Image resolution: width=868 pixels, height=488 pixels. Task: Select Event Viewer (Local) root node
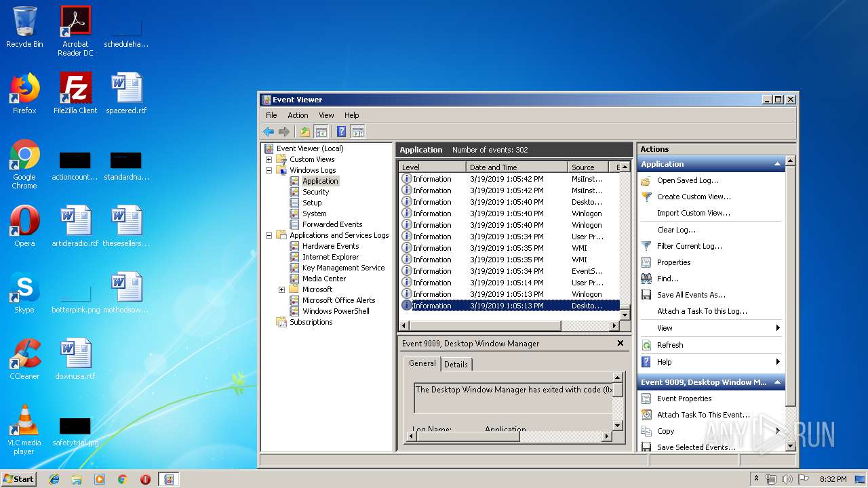coord(310,148)
